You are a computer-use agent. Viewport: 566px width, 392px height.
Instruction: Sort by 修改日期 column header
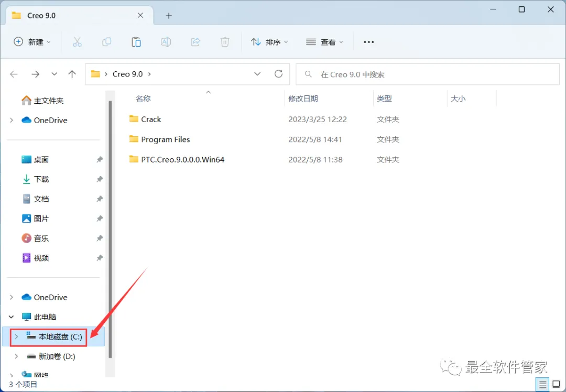(303, 99)
